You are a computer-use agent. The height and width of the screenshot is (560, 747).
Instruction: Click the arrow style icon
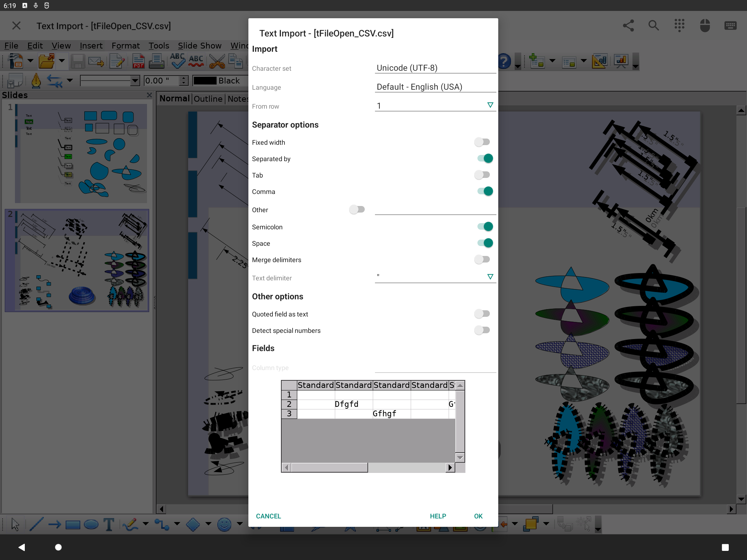pos(55,81)
